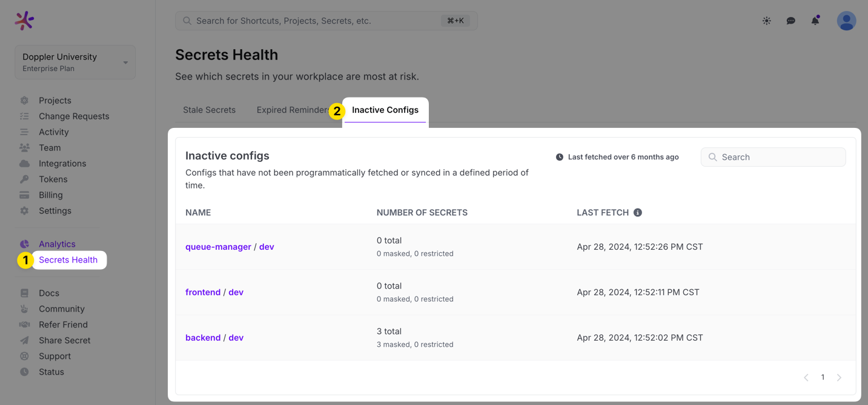Open the queue-manager project link
The image size is (868, 405).
click(218, 247)
